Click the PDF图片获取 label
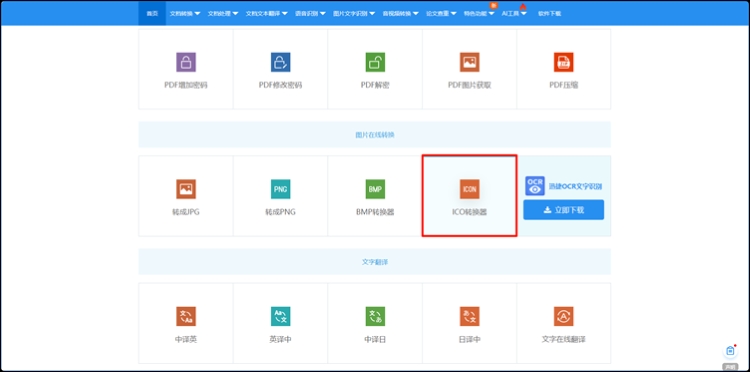Viewport: 750px width, 372px height. click(x=470, y=85)
